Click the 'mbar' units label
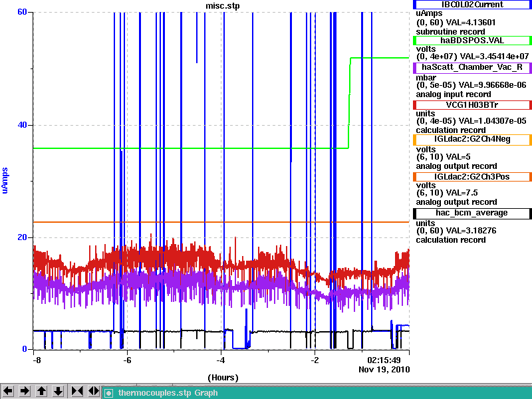Screen dimensions: 532x399 click(426, 78)
